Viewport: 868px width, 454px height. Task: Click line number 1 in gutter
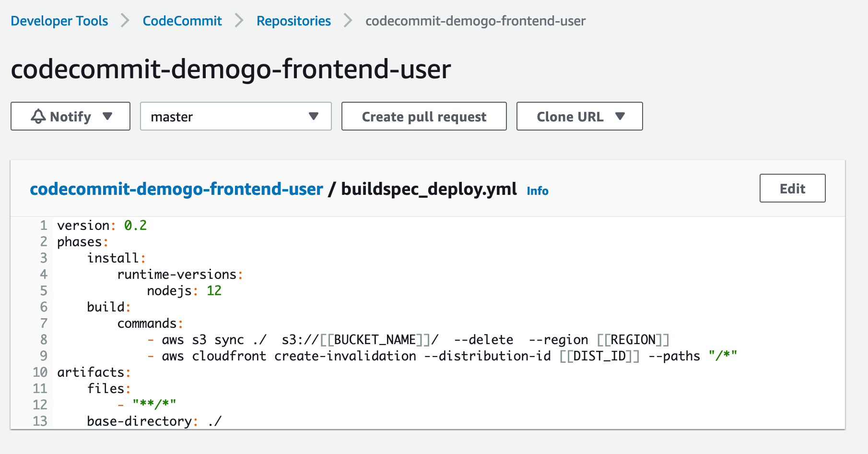(44, 225)
